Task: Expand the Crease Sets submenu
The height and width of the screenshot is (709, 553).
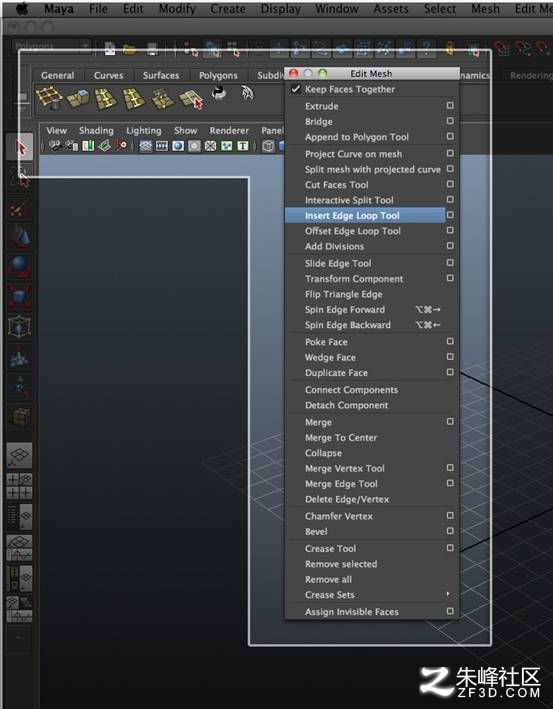Action: tap(372, 595)
